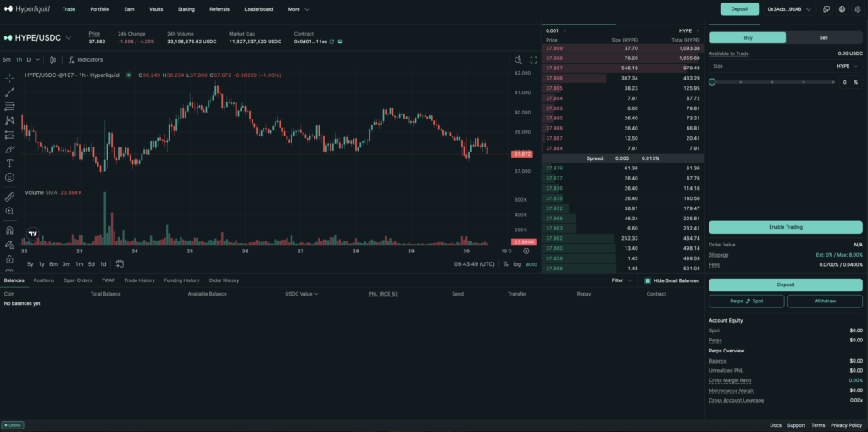Select the ruler measure tool
This screenshot has width=868, height=432.
[9, 197]
